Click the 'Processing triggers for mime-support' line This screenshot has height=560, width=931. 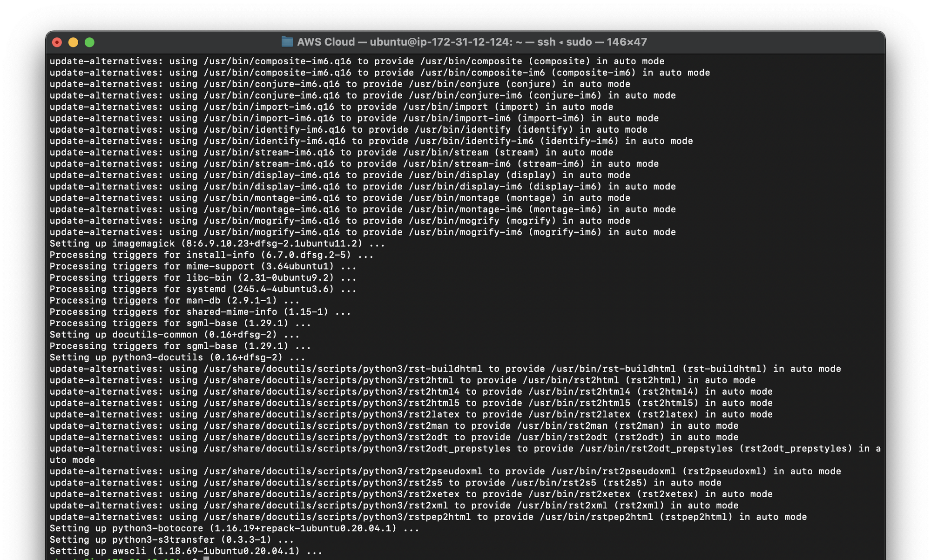pos(203,266)
